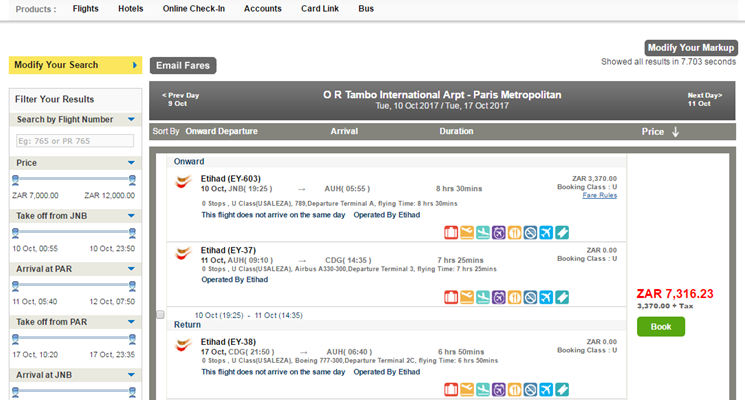Go to Next Day 11 Oct
The image size is (745, 400).
[705, 99]
